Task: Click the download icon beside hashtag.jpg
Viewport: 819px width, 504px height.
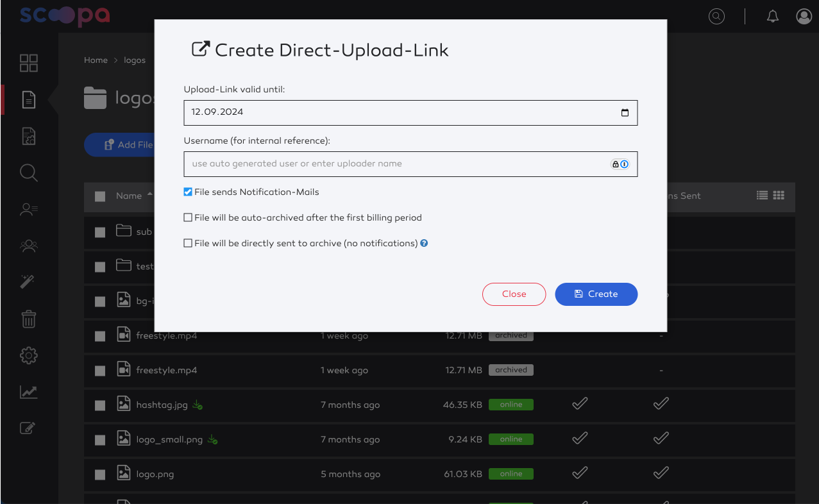Action: tap(198, 405)
